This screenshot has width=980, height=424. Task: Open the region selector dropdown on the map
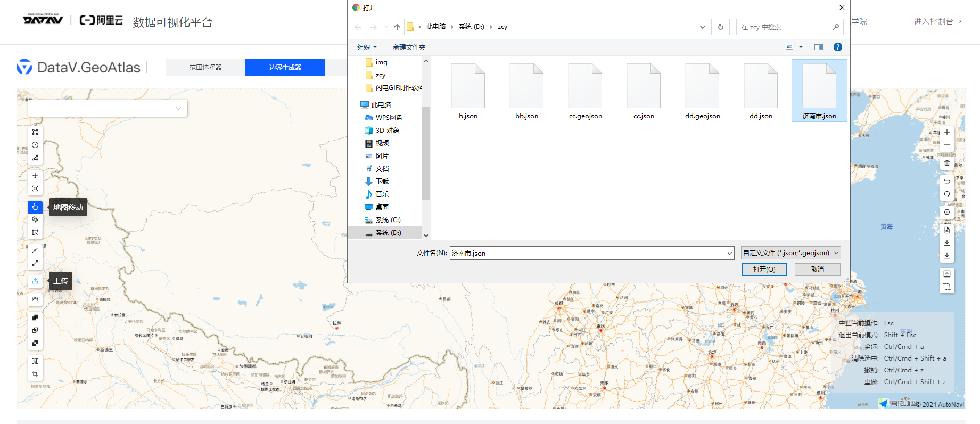point(108,108)
